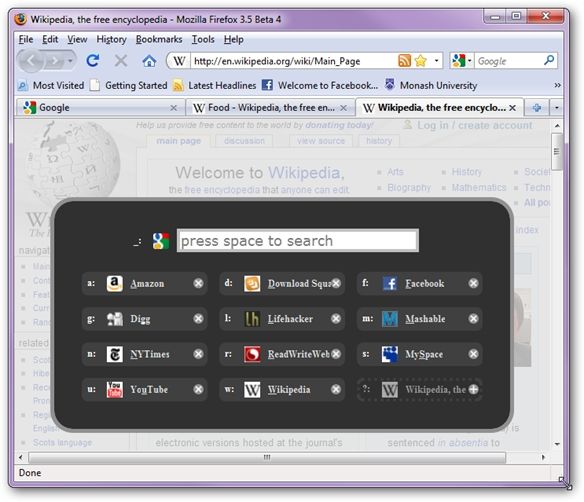584x502 pixels.
Task: Remove the YouTube shortcut
Action: coord(198,390)
